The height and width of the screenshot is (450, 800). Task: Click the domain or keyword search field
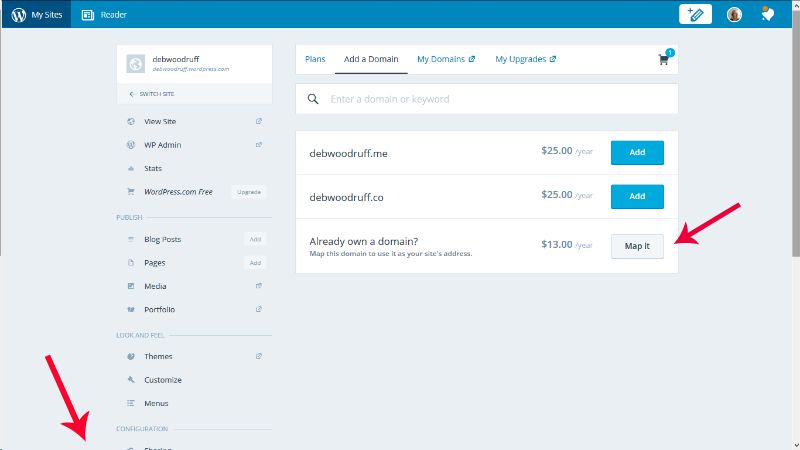click(x=487, y=99)
